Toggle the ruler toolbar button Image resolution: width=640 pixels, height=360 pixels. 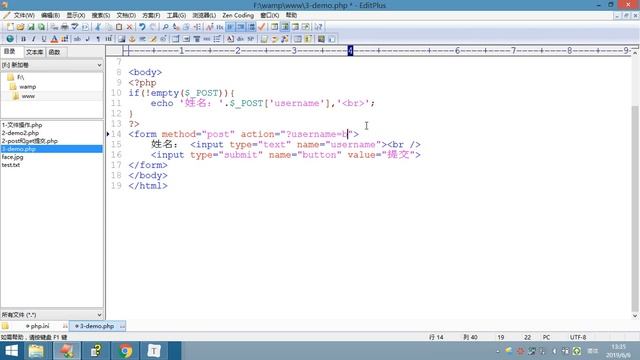tap(251, 27)
